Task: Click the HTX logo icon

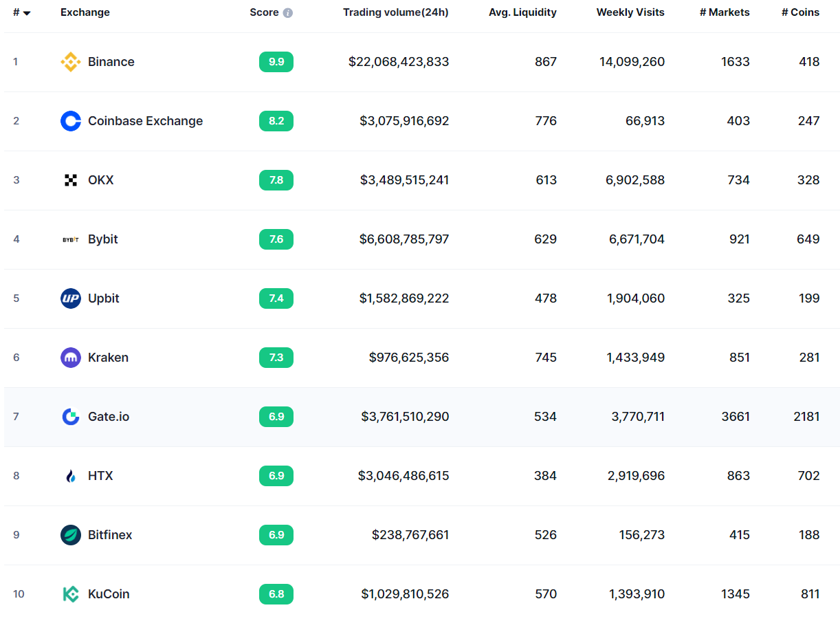Action: point(71,476)
